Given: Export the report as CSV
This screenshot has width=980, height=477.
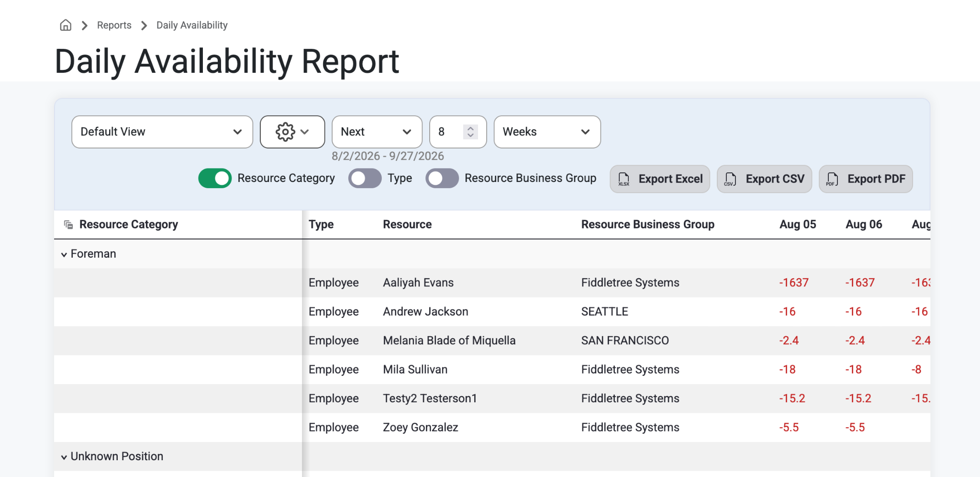Looking at the screenshot, I should coord(764,179).
